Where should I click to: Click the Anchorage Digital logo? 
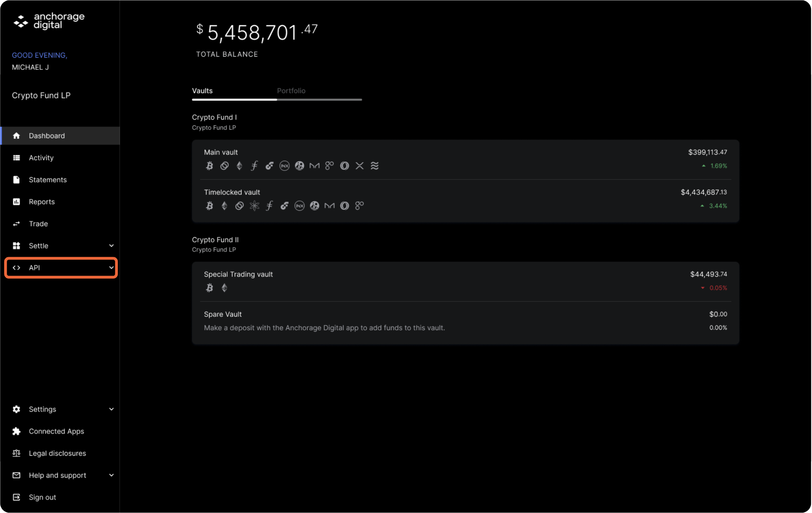49,21
